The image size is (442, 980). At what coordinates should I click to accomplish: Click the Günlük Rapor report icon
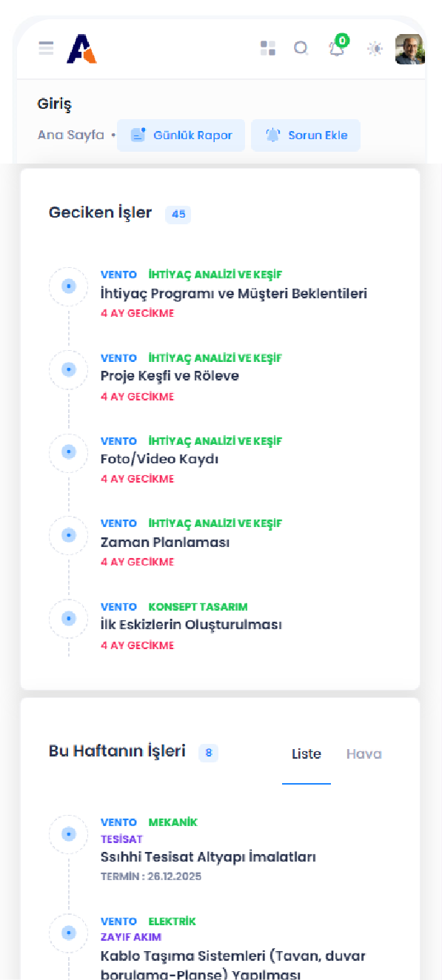pyautogui.click(x=138, y=135)
